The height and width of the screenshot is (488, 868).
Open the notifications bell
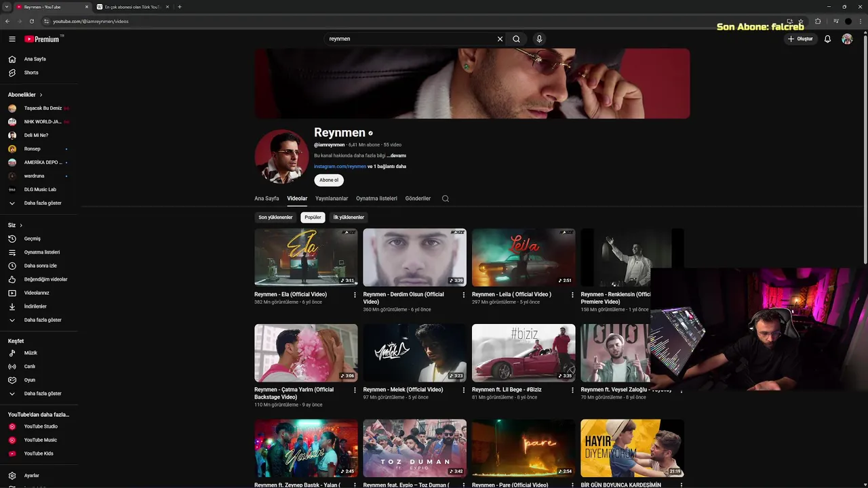827,39
